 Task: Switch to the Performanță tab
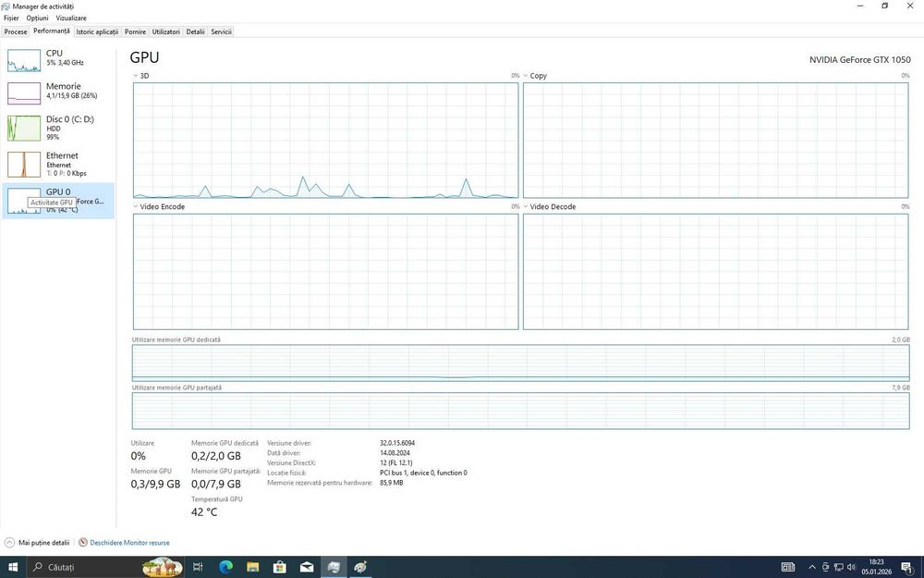(x=51, y=31)
